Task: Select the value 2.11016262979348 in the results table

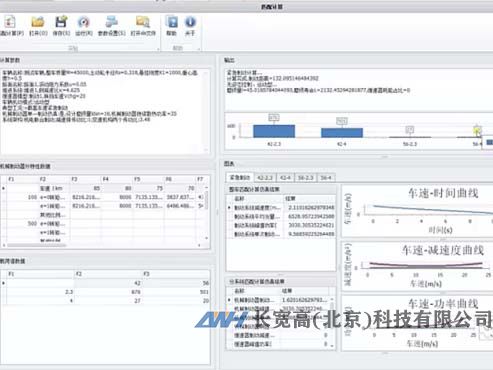Action: click(311, 208)
